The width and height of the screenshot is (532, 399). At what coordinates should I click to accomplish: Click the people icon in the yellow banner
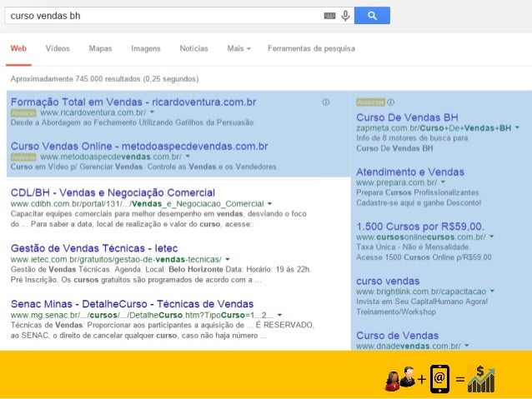[x=400, y=379]
